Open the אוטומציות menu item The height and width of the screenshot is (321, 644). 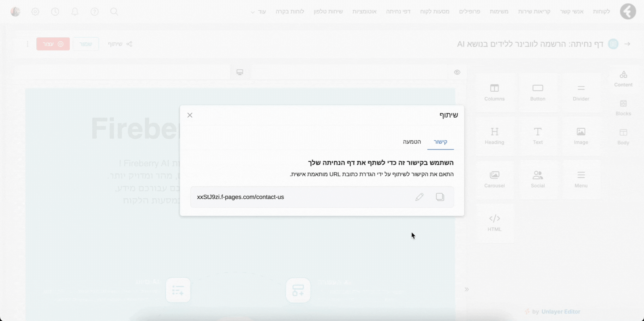click(364, 11)
